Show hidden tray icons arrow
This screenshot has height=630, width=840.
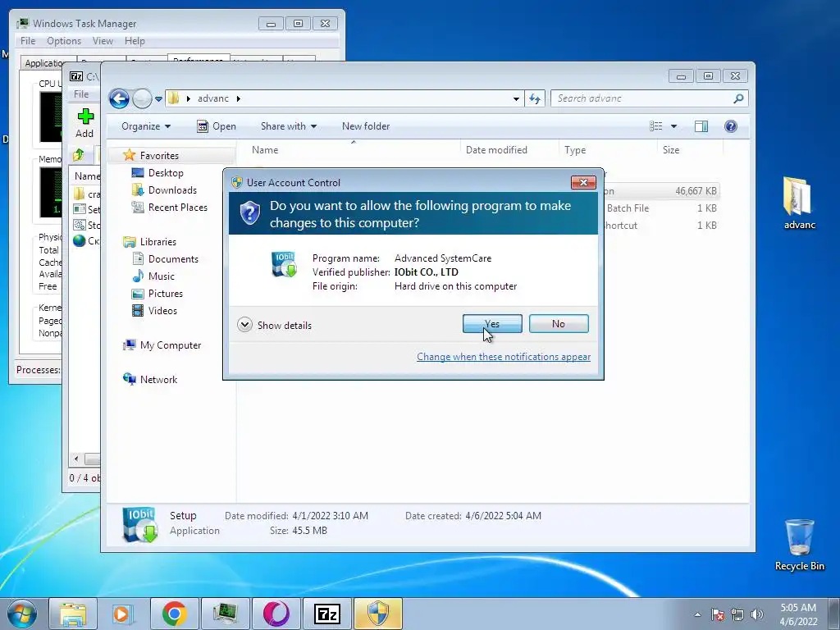click(x=697, y=614)
